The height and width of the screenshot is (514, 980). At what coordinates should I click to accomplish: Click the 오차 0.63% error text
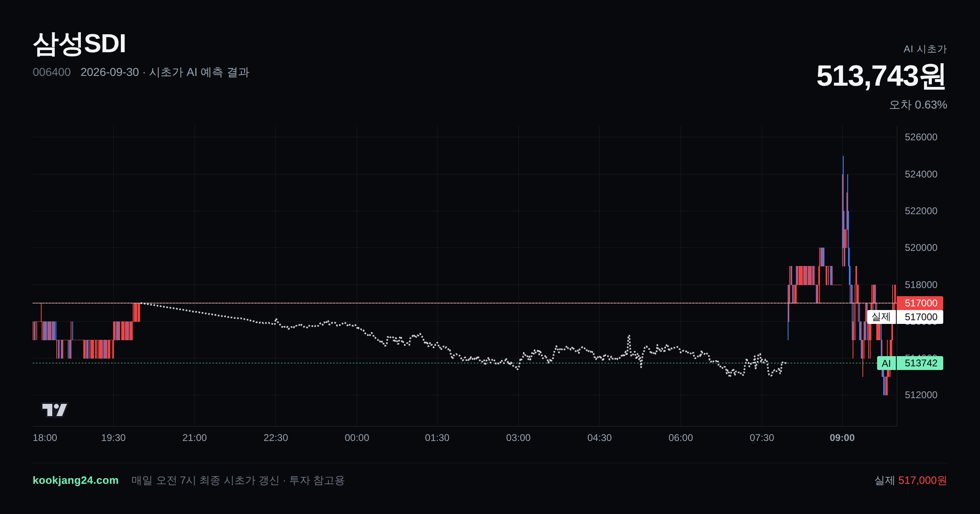click(x=918, y=105)
